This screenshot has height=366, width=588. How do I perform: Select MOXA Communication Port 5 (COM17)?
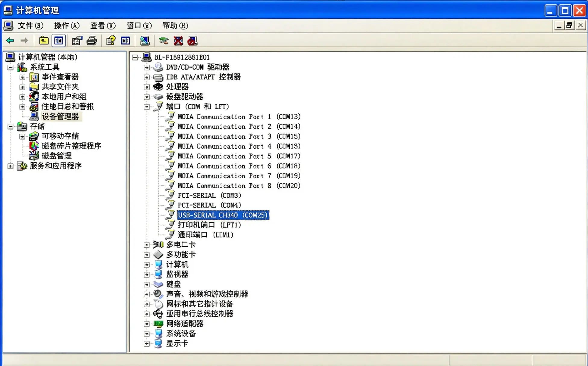click(x=239, y=156)
